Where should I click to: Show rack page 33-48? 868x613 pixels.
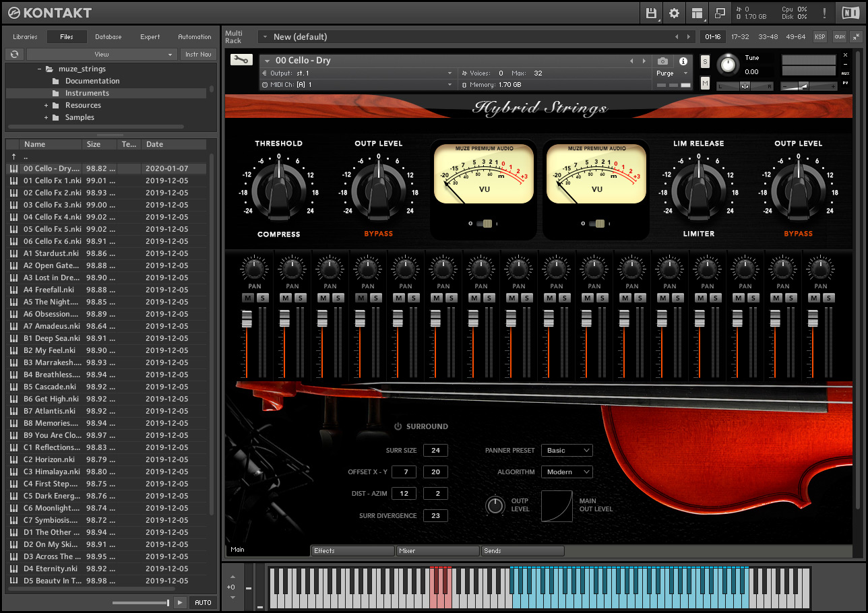click(768, 37)
